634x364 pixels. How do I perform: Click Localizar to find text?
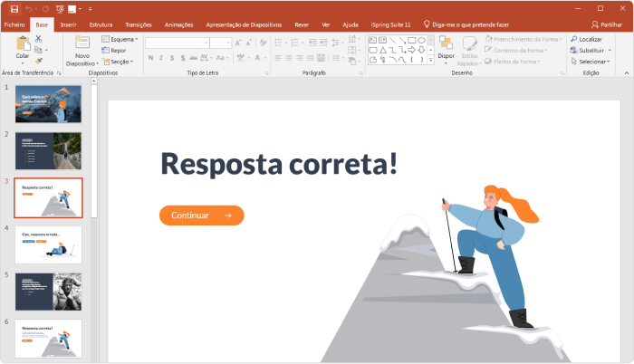[586, 39]
